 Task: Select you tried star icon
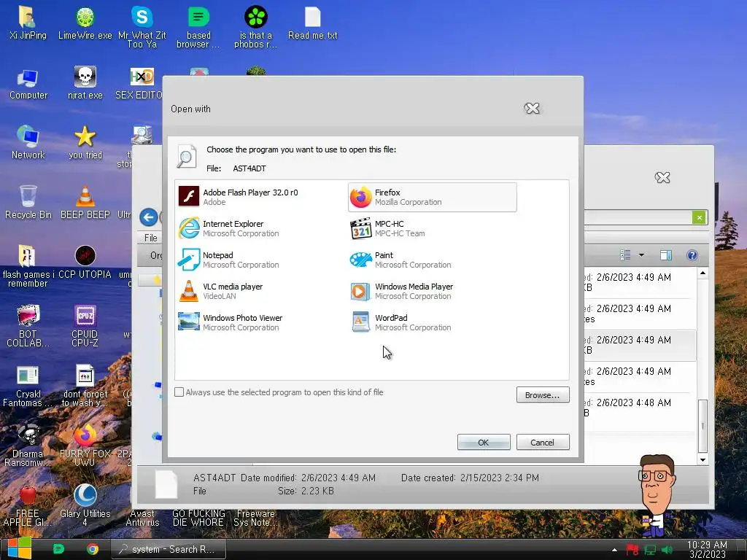coord(85,143)
